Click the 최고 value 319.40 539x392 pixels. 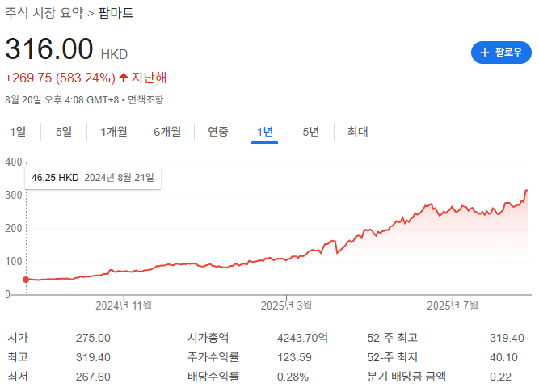93,357
